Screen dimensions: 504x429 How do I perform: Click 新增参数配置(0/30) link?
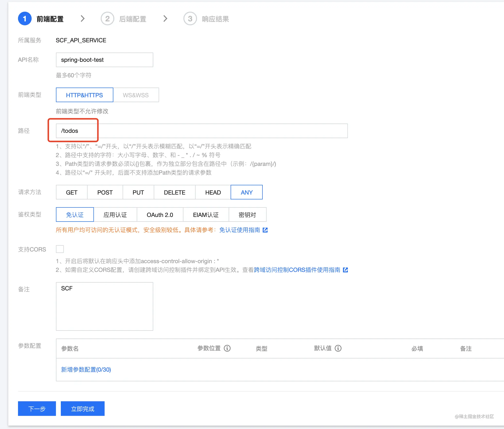click(x=86, y=369)
